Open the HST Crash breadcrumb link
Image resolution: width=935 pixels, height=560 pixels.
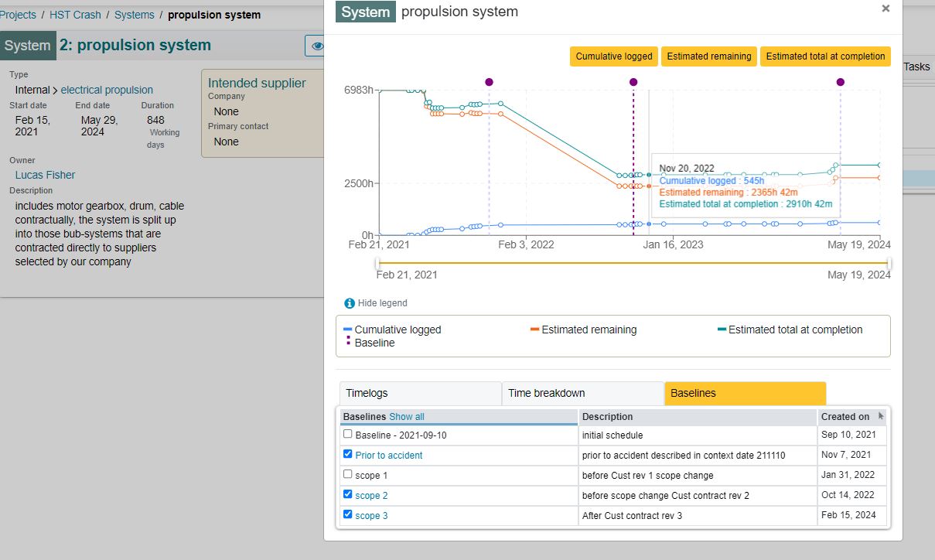coord(75,15)
